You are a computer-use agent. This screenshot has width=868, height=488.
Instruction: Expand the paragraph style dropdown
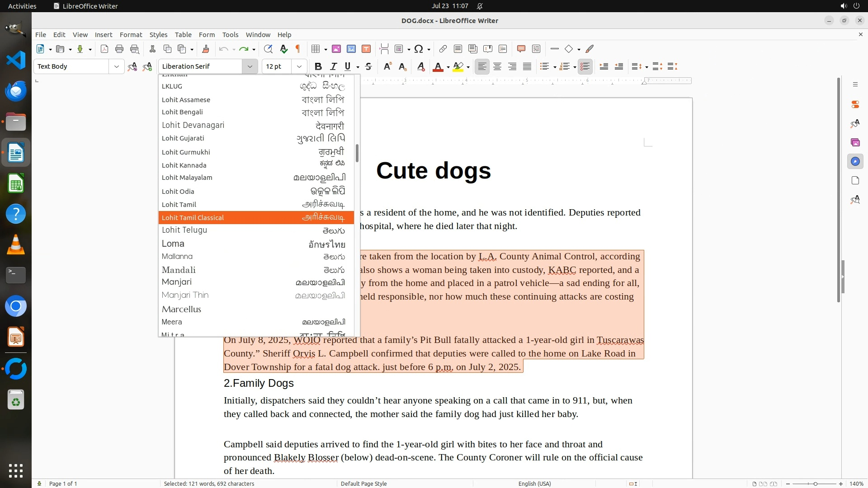116,67
